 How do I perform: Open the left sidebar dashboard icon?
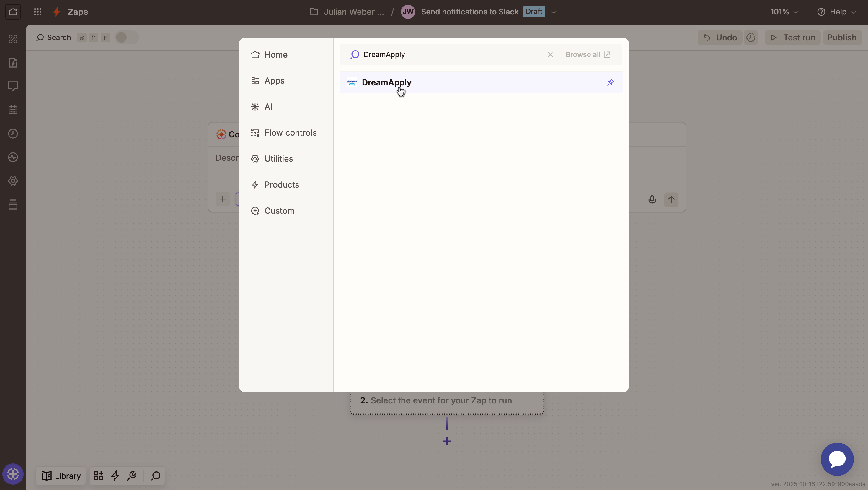13,39
